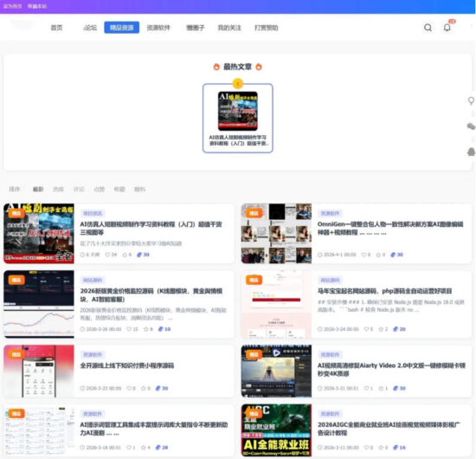This screenshot has height=459, width=476.
Task: Open the top-ranked hot article card under 最热文章
Action: 238,118
